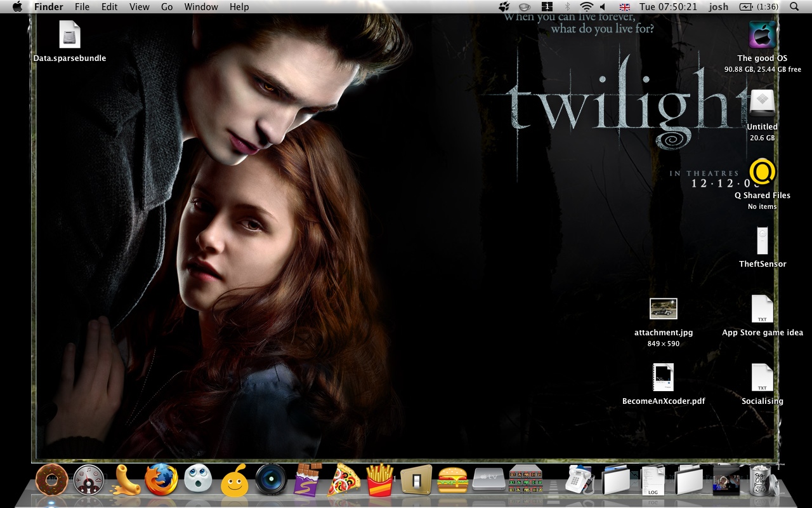The width and height of the screenshot is (812, 508).
Task: Click the clock showing Tue 07:50:21
Action: (668, 7)
